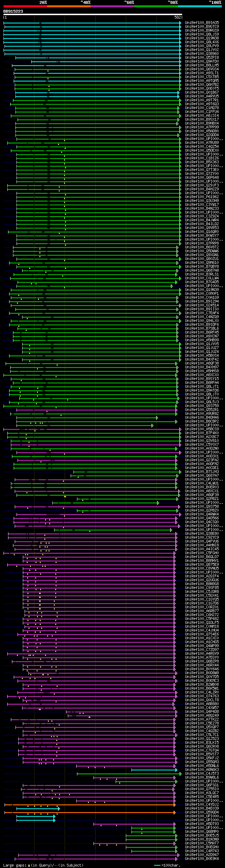Select the UniRef100_Q93758 entry
The image size is (225, 868).
coord(202,507)
